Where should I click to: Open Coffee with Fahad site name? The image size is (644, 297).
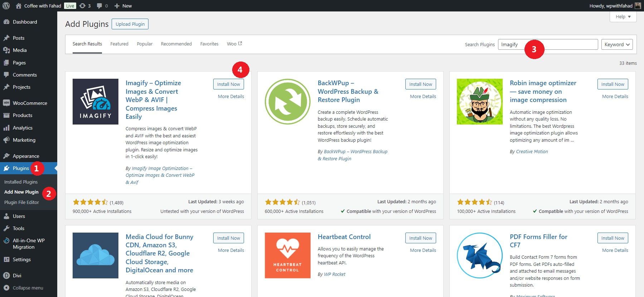[43, 6]
